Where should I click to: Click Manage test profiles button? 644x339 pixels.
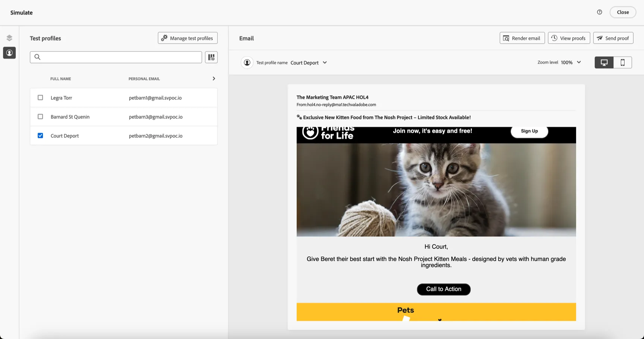pyautogui.click(x=187, y=38)
